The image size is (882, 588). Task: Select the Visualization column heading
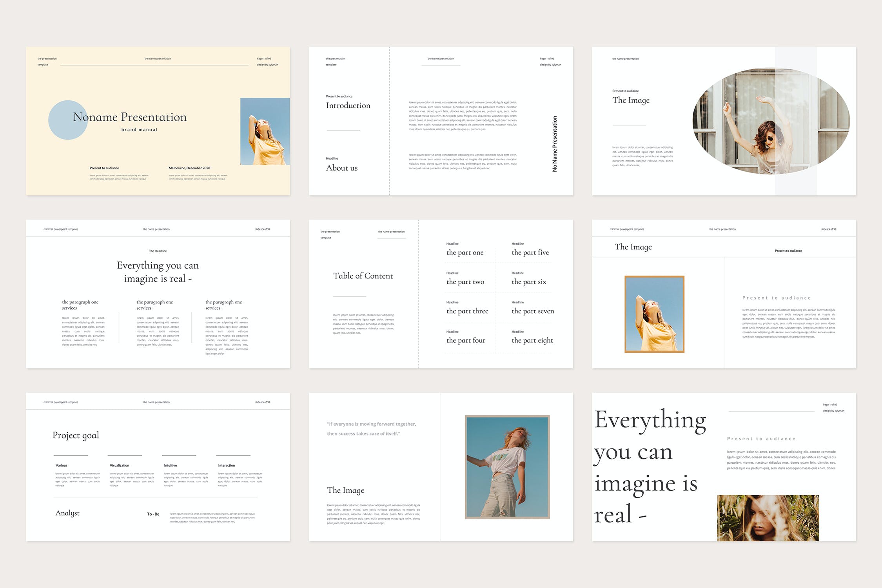pyautogui.click(x=119, y=465)
